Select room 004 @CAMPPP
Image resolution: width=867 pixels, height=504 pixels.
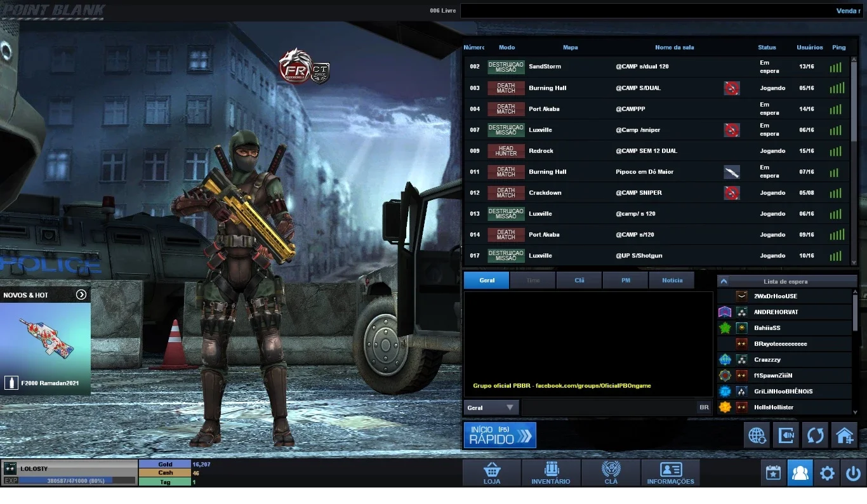[x=656, y=109]
